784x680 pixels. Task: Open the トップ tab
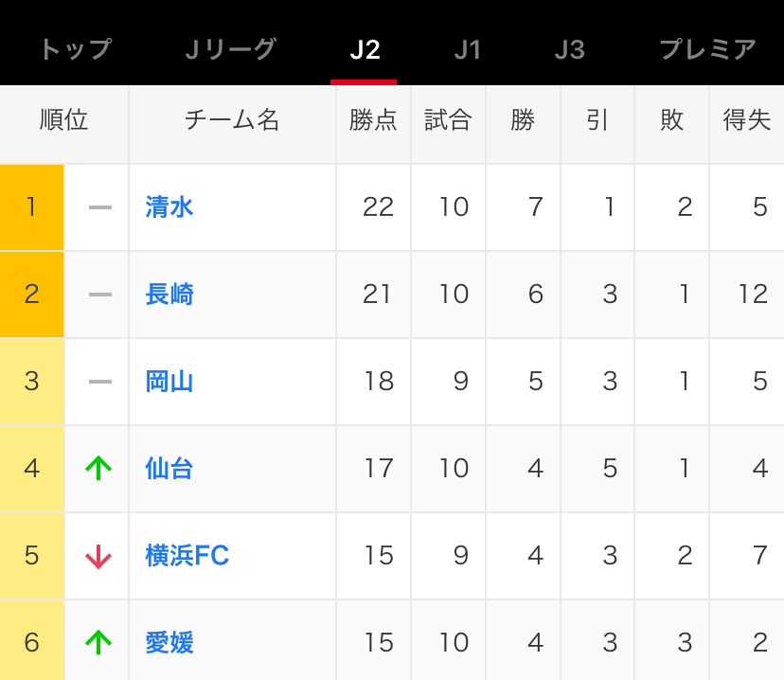tap(75, 49)
